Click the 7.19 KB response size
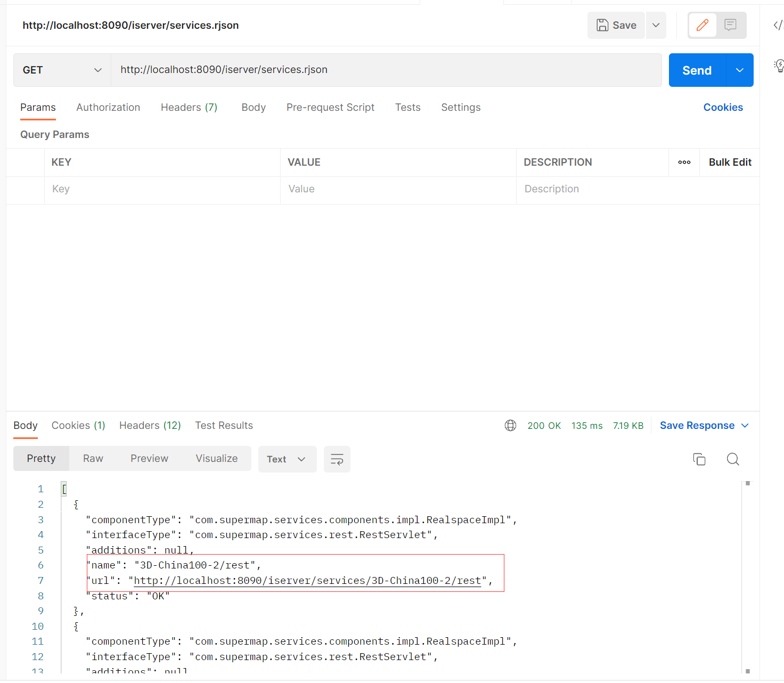 [628, 426]
